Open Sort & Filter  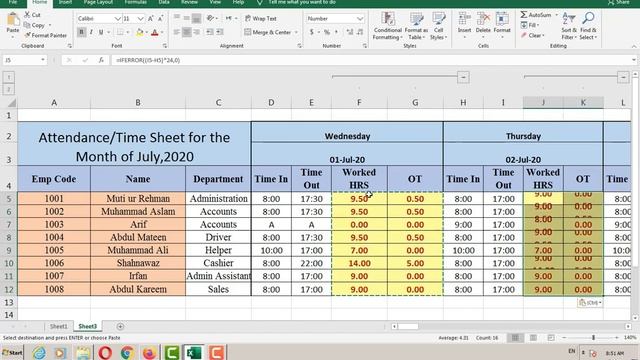tap(569, 26)
